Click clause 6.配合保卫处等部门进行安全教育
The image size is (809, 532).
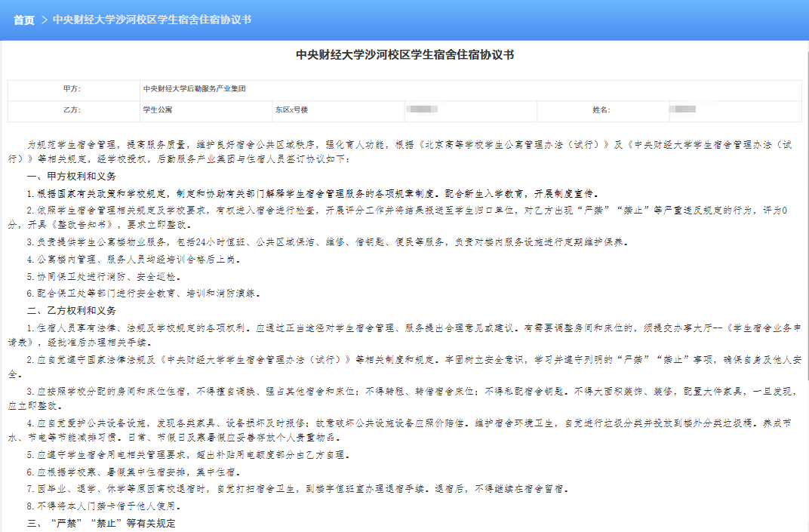coord(143,293)
